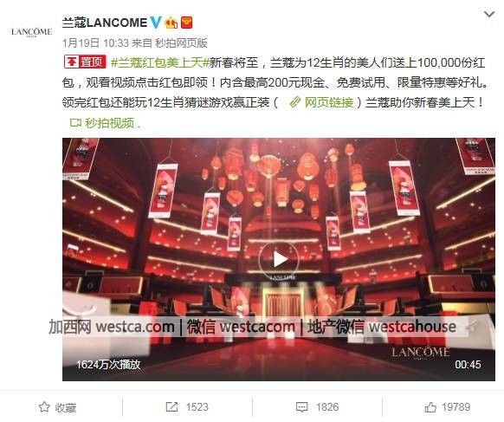Open the #兰蔻红包美上天# hashtag topic

point(159,62)
